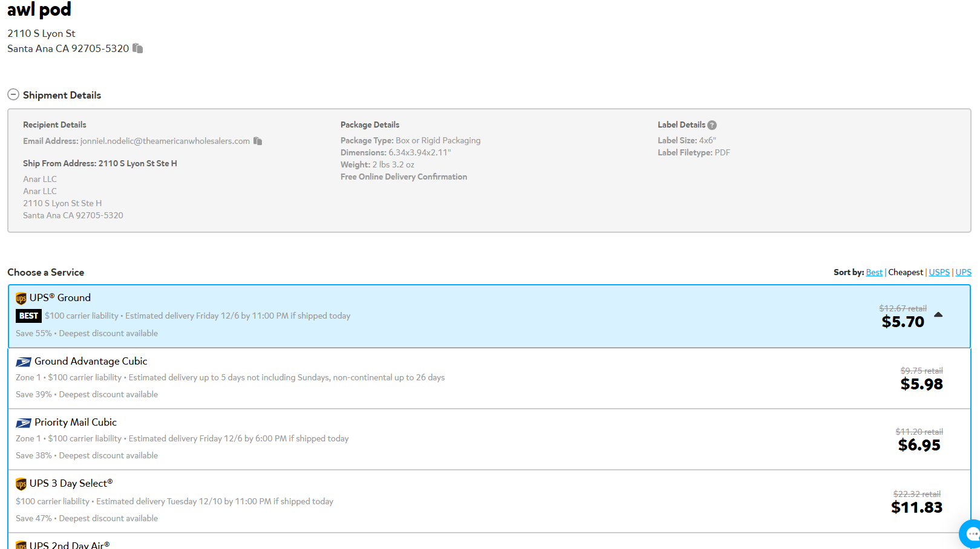
Task: Click the Label Filetype PDF line
Action: point(694,152)
